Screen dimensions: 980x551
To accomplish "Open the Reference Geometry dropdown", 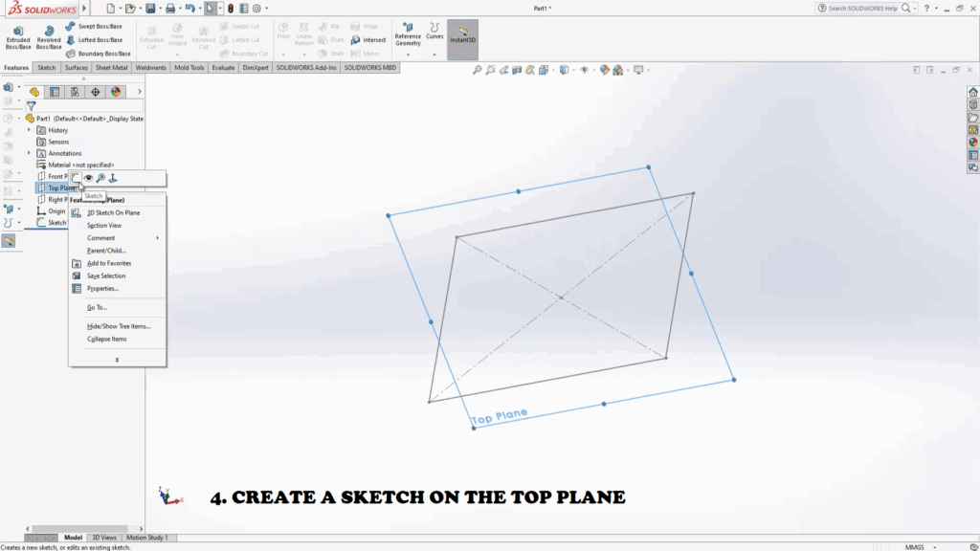I will 408,38.
